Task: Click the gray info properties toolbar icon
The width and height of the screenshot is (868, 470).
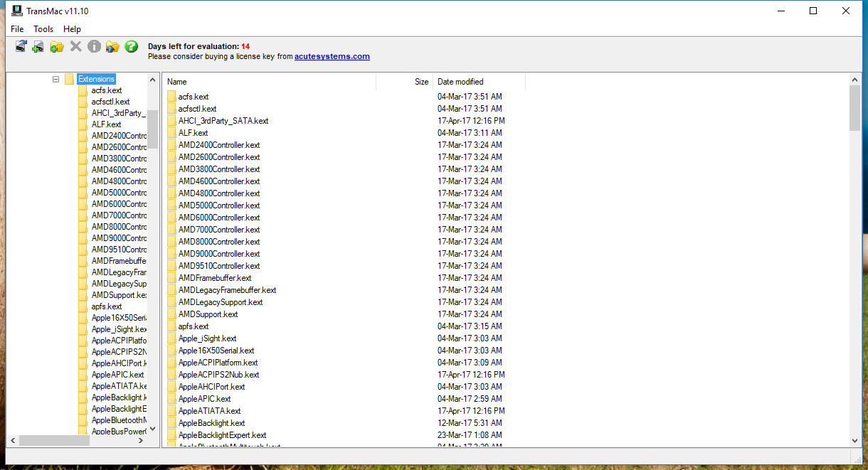Action: pos(94,46)
